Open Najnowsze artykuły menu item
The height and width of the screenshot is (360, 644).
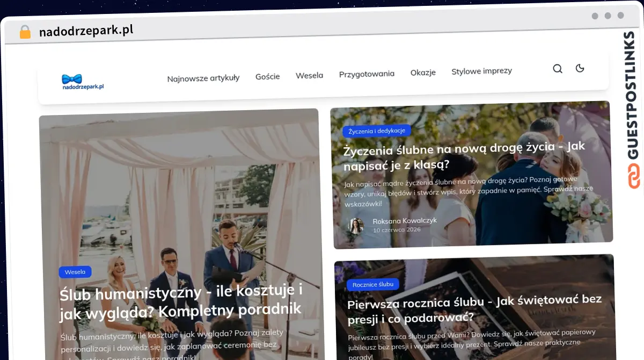(x=203, y=78)
